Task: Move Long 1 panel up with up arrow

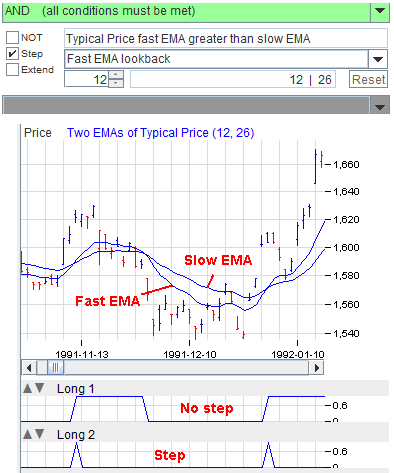Action: 28,388
